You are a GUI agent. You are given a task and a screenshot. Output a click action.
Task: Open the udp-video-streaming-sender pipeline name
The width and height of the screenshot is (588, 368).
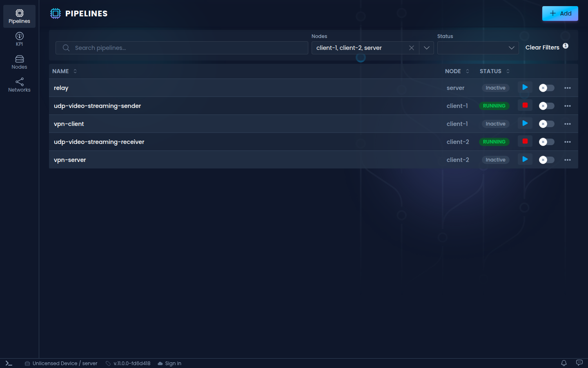[x=97, y=106]
